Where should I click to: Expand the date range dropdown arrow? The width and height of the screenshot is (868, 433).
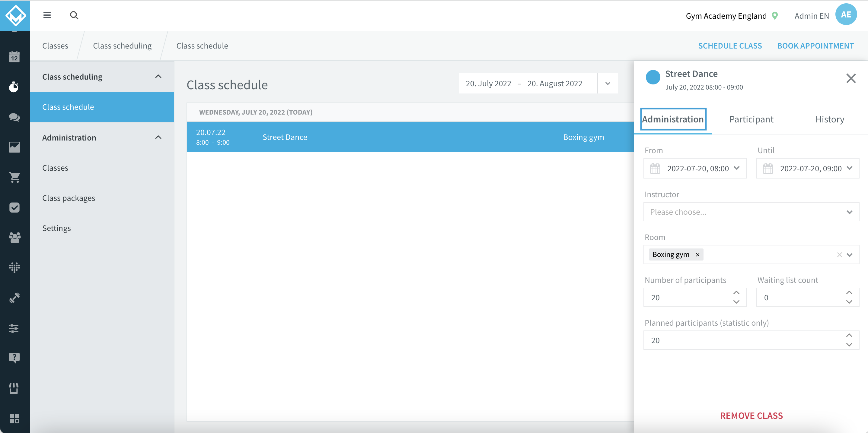(x=608, y=84)
